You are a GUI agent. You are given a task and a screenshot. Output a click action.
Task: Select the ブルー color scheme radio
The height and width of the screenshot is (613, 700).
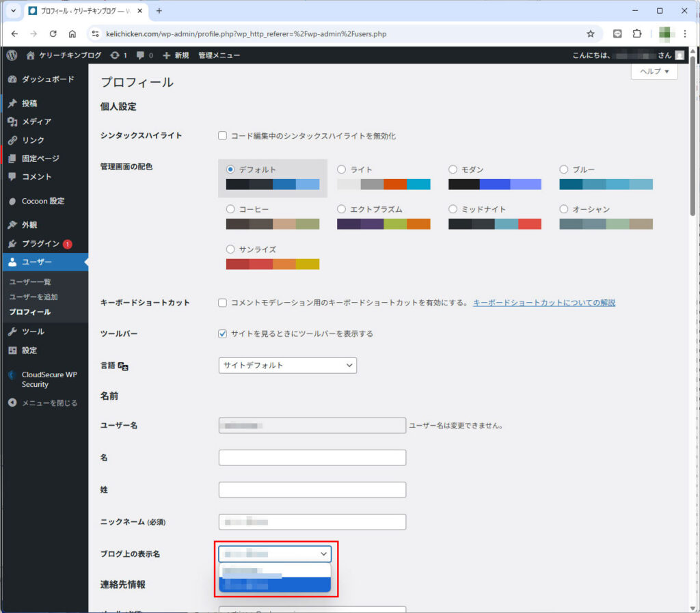(x=564, y=169)
